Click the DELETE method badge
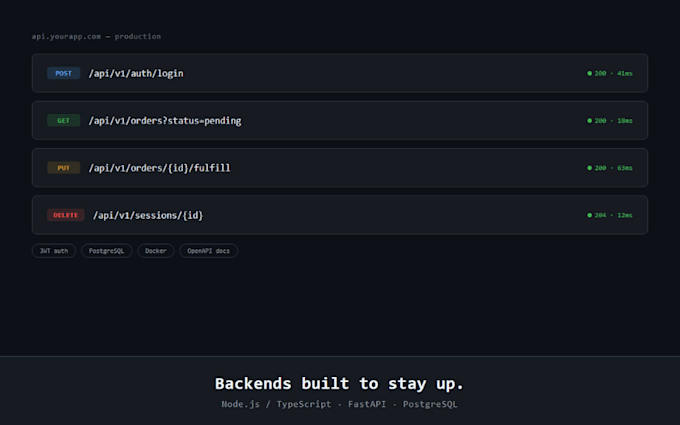This screenshot has width=680, height=425. click(65, 215)
